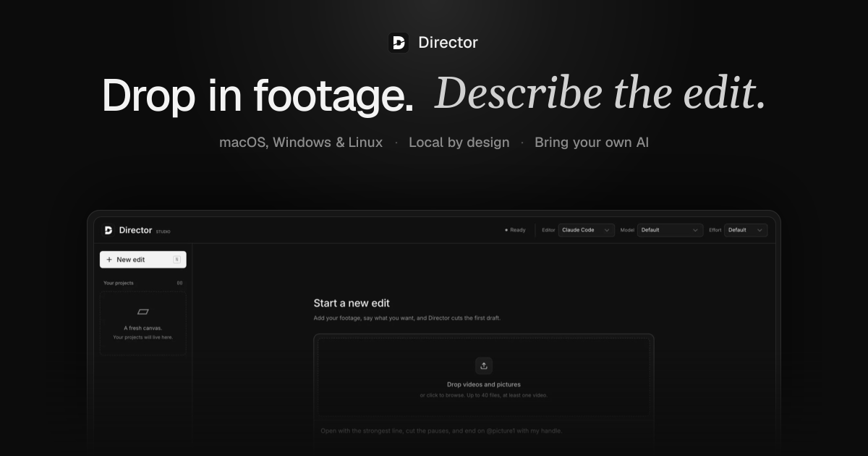Click 'Your projects will live here.' text

click(143, 337)
